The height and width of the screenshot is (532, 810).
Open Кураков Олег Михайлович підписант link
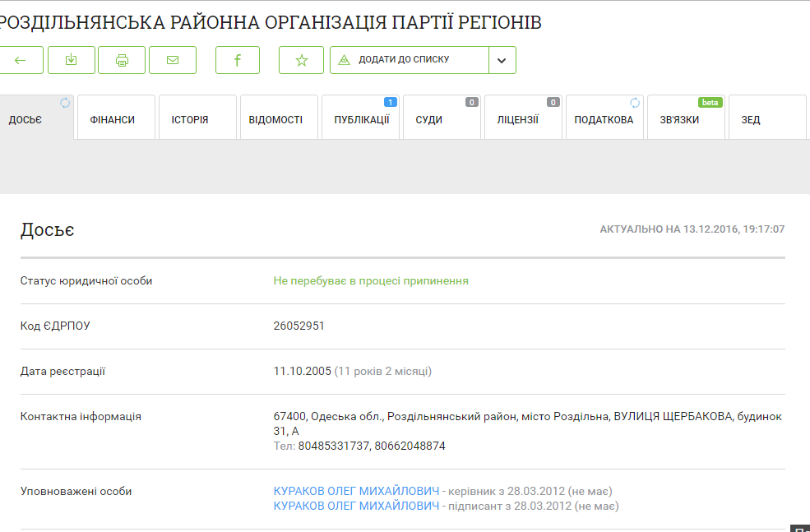point(356,506)
